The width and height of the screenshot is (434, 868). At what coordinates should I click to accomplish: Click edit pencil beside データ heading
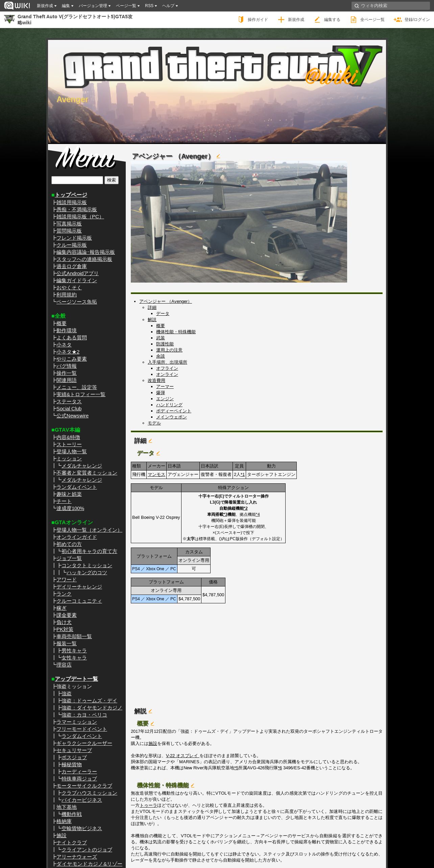(x=158, y=453)
